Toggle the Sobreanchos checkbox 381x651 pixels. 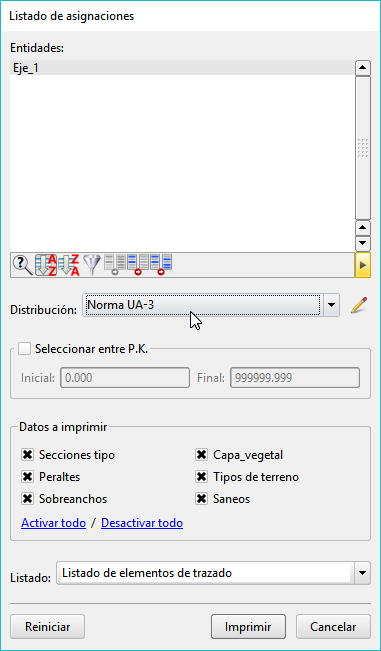(x=27, y=499)
